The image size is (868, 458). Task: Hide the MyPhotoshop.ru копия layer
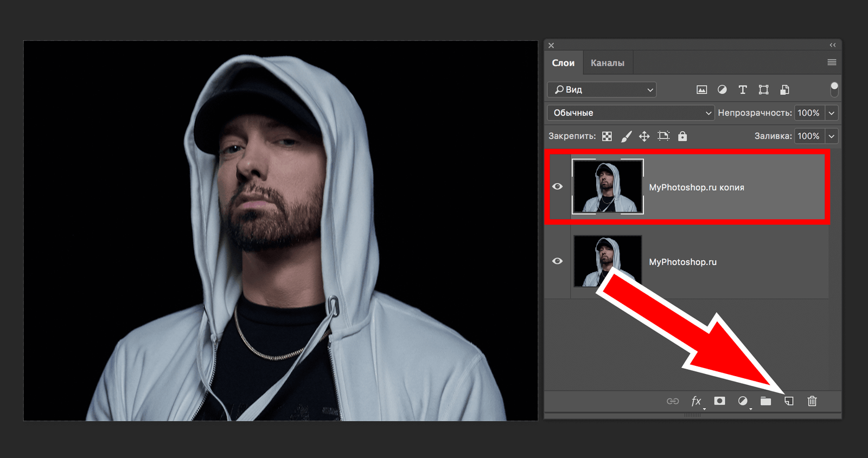click(x=557, y=186)
